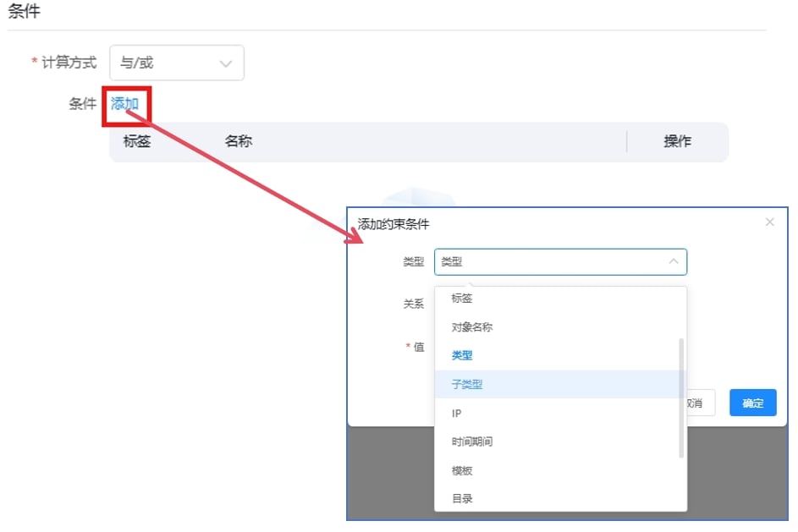
Task: Click the partially hidden 取消 button
Action: [x=701, y=403]
